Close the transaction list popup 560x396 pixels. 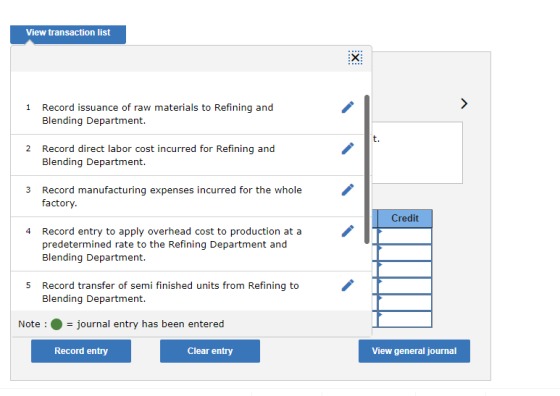pos(355,57)
